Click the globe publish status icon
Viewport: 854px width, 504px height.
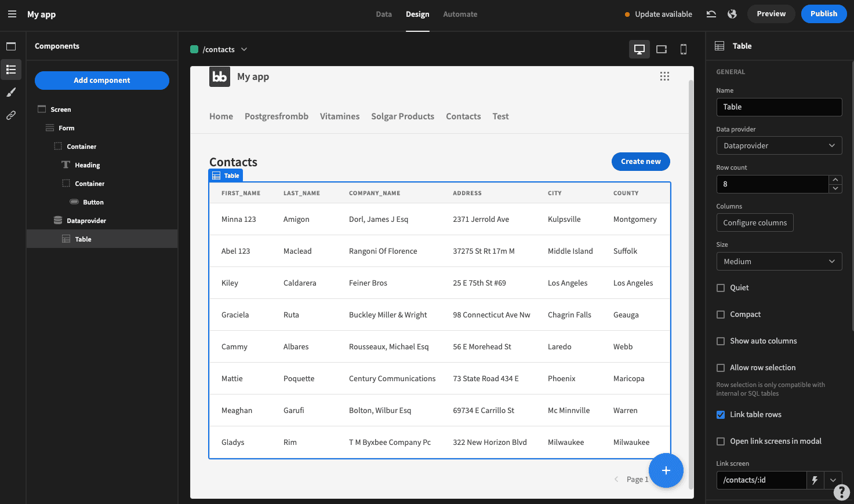[732, 14]
